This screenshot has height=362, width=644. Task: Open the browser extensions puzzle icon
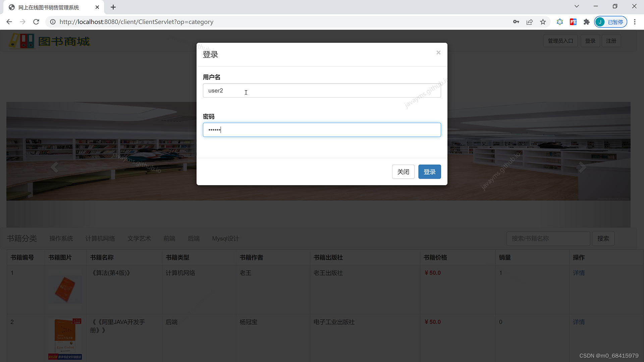point(586,22)
